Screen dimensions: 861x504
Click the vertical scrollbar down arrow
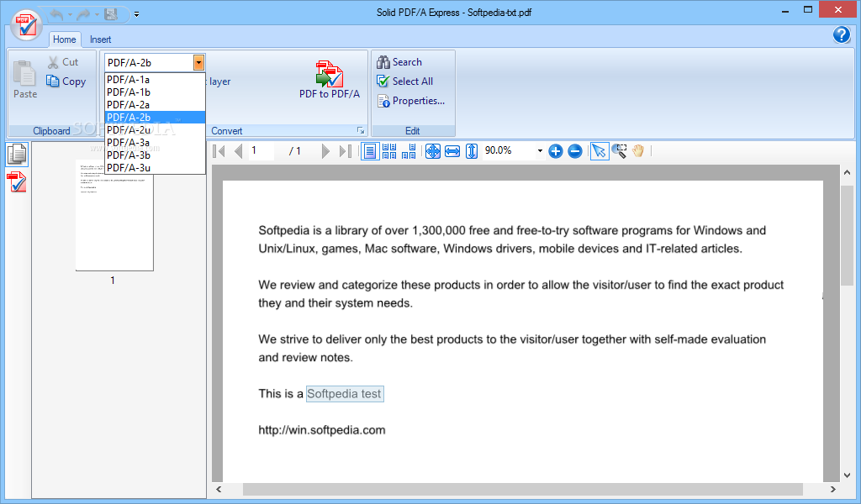(848, 475)
